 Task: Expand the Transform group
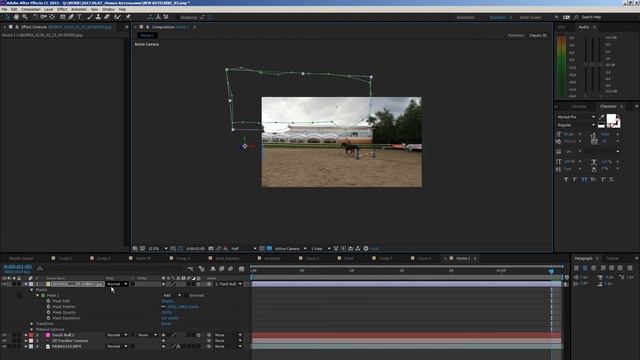pyautogui.click(x=32, y=324)
